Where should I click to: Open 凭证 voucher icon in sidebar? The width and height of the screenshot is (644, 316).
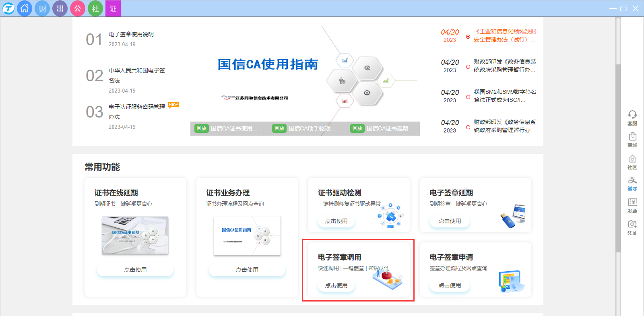coord(632,227)
